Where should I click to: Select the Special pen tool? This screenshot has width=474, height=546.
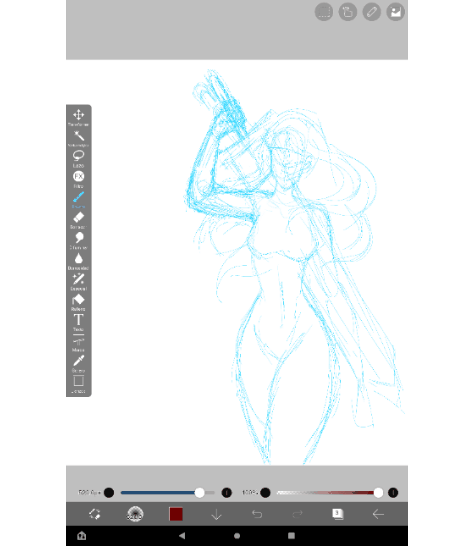(x=78, y=282)
